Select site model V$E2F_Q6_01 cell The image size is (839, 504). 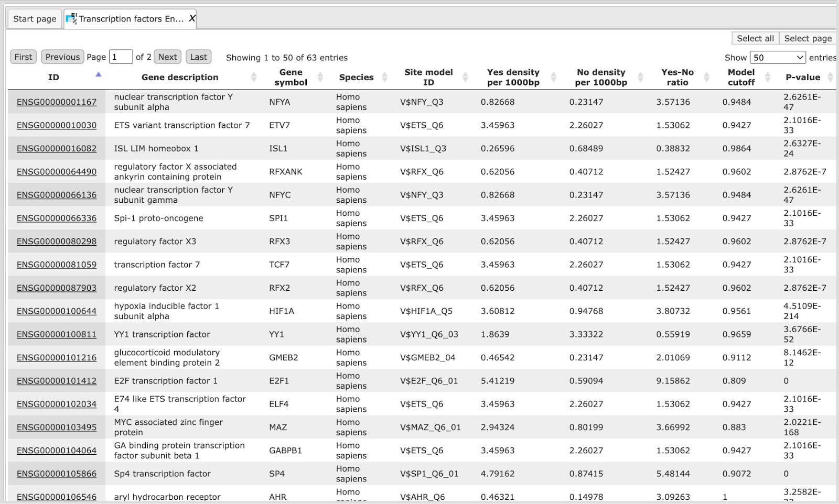click(x=429, y=381)
